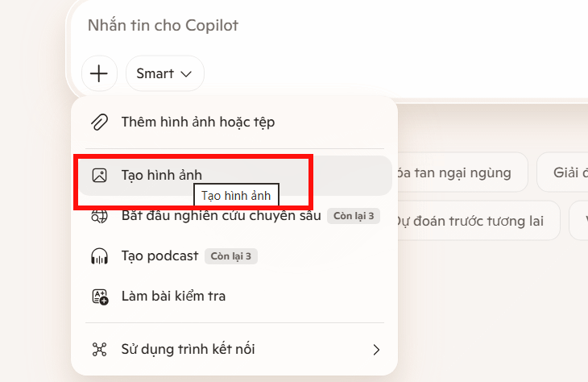Click the quiz icon for Làm bài kiểm tra

[99, 297]
